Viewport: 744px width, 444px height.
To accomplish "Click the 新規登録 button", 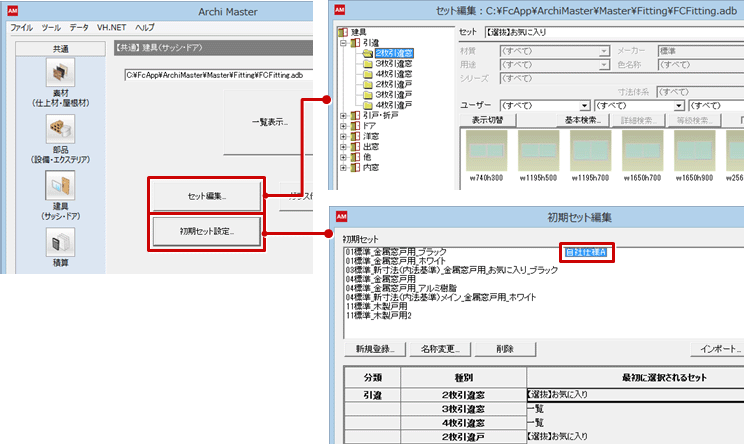I will [x=375, y=349].
